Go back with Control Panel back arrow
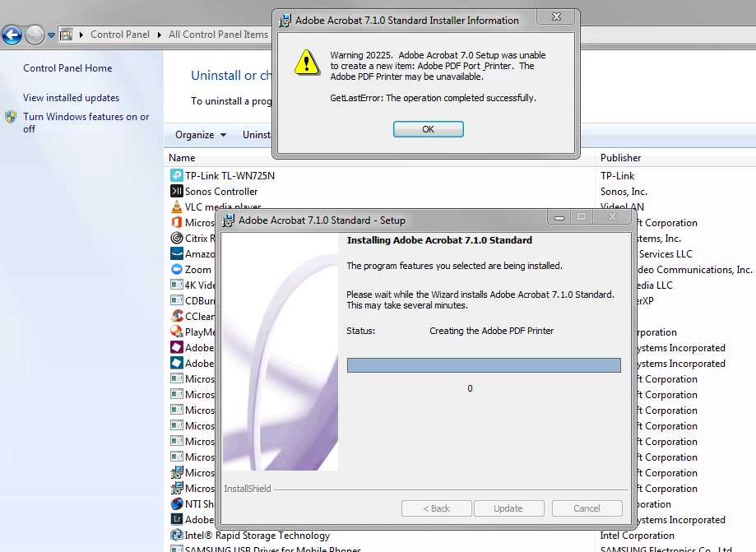756x552 pixels. coord(12,35)
